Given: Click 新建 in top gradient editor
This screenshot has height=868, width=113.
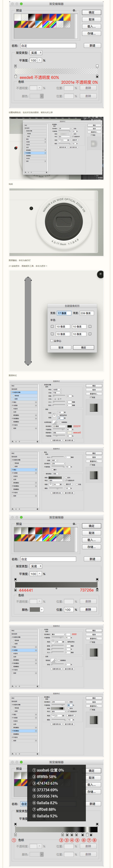Looking at the screenshot, I should pyautogui.click(x=92, y=45).
